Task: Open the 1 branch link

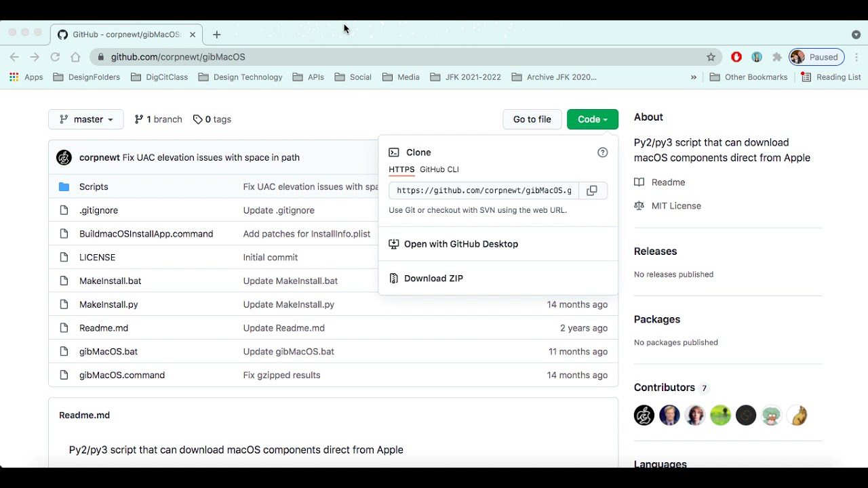Action: (158, 119)
